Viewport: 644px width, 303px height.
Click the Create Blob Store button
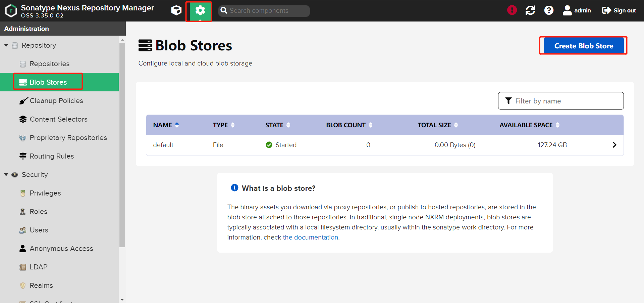coord(584,46)
